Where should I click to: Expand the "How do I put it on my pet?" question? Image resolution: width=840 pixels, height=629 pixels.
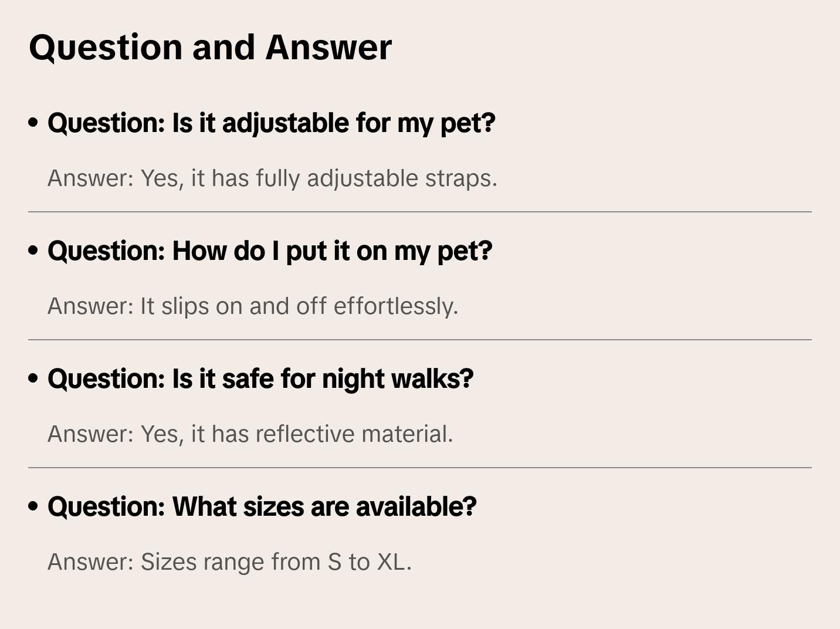point(270,251)
